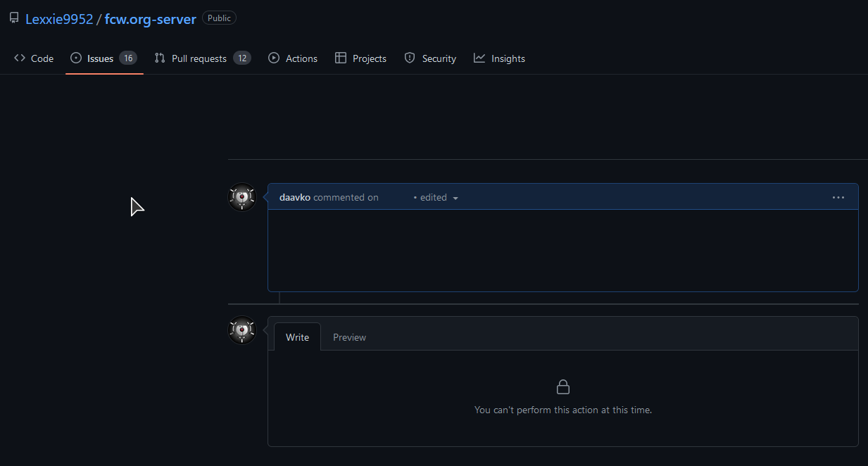This screenshot has width=868, height=466.
Task: Switch to the Code tab
Action: [34, 58]
